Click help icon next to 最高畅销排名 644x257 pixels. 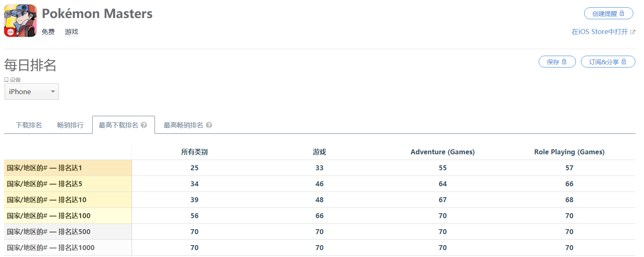pyautogui.click(x=209, y=125)
